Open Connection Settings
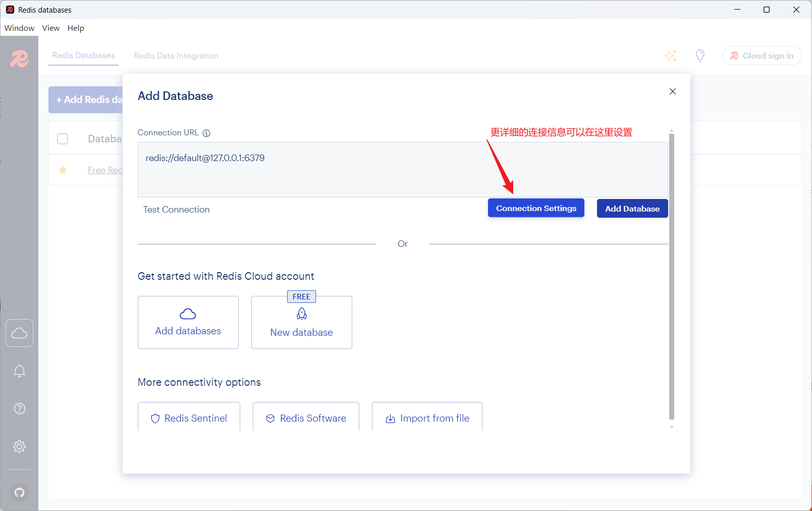812x511 pixels. [x=536, y=208]
